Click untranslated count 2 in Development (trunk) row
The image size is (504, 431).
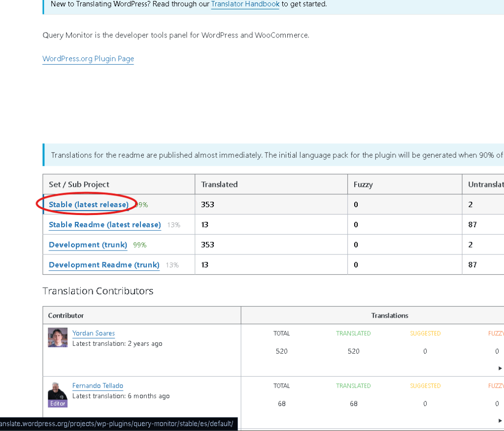point(470,245)
